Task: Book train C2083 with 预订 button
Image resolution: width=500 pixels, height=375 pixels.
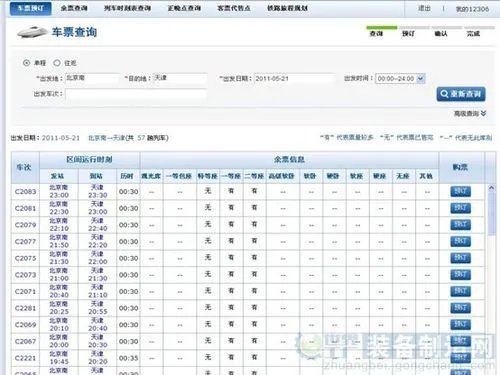Action: 460,192
